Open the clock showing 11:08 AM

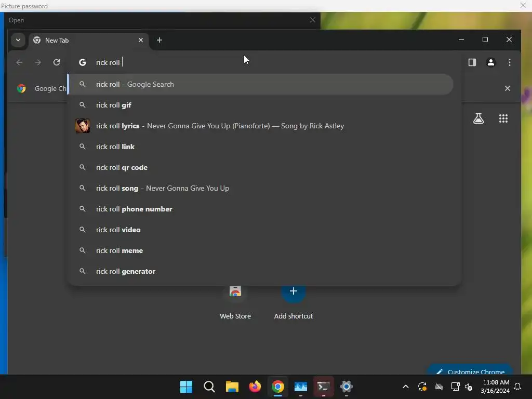click(x=495, y=387)
